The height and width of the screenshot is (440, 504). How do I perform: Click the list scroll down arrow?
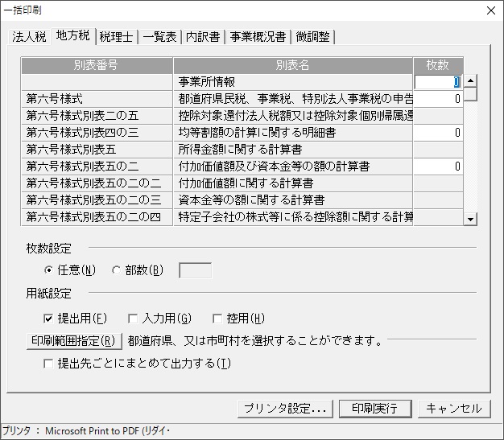pyautogui.click(x=470, y=220)
